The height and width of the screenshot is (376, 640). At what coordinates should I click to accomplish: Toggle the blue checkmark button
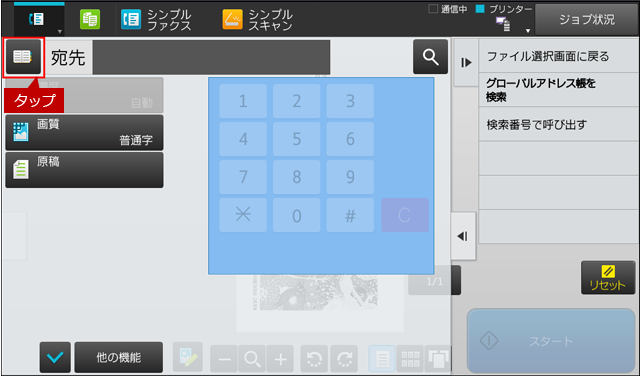tap(55, 358)
